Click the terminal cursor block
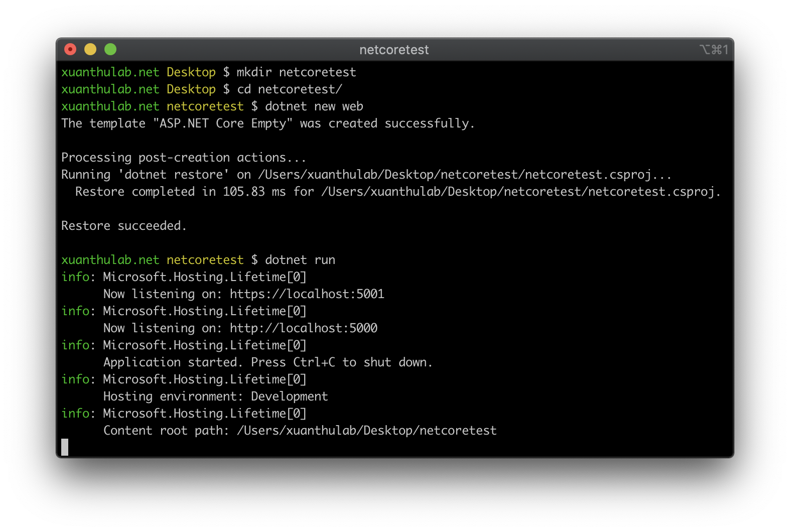Image resolution: width=790 pixels, height=532 pixels. pyautogui.click(x=65, y=447)
